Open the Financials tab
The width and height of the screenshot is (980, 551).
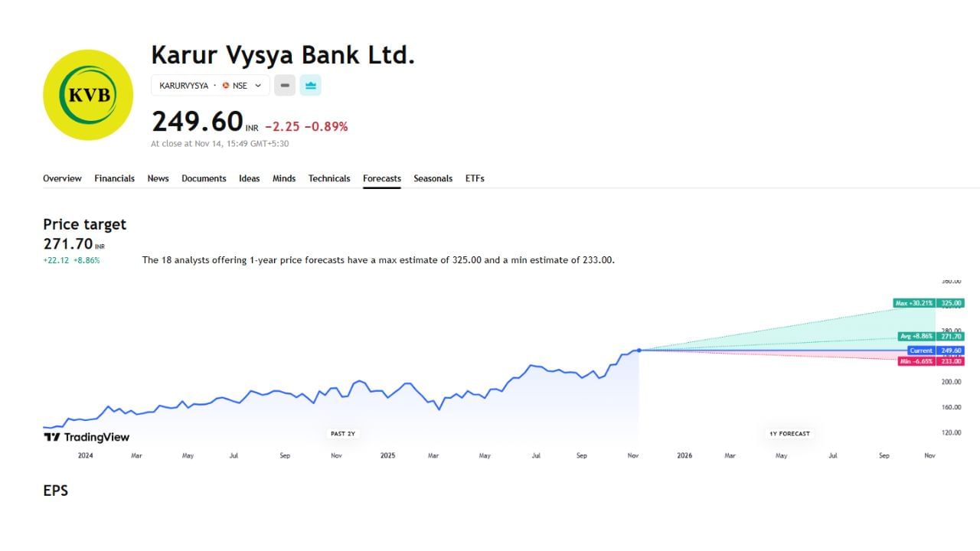[114, 178]
